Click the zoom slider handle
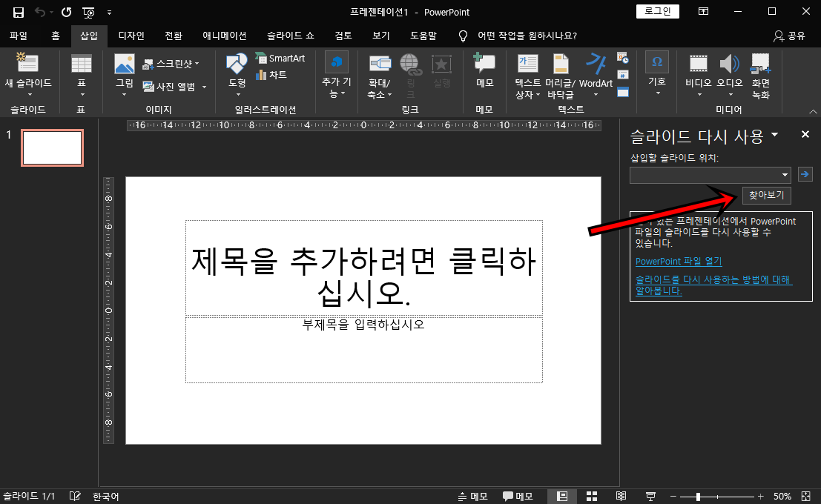Screen dimensions: 821x504 698,496
